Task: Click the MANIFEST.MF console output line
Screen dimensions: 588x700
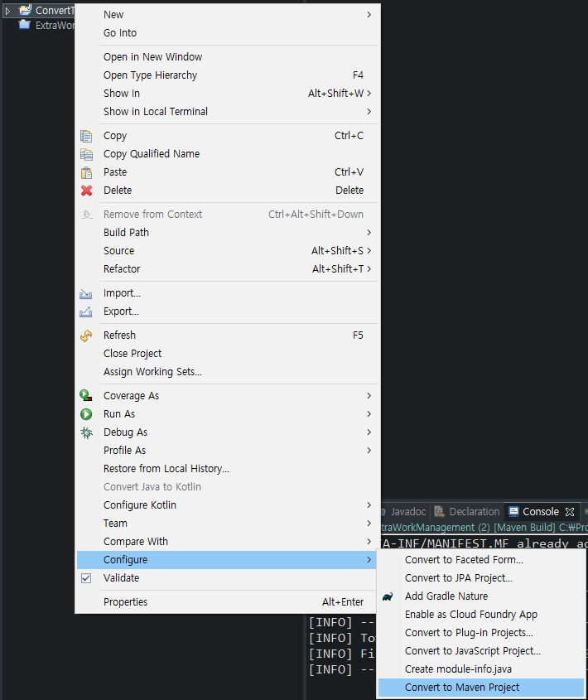Action: click(484, 543)
